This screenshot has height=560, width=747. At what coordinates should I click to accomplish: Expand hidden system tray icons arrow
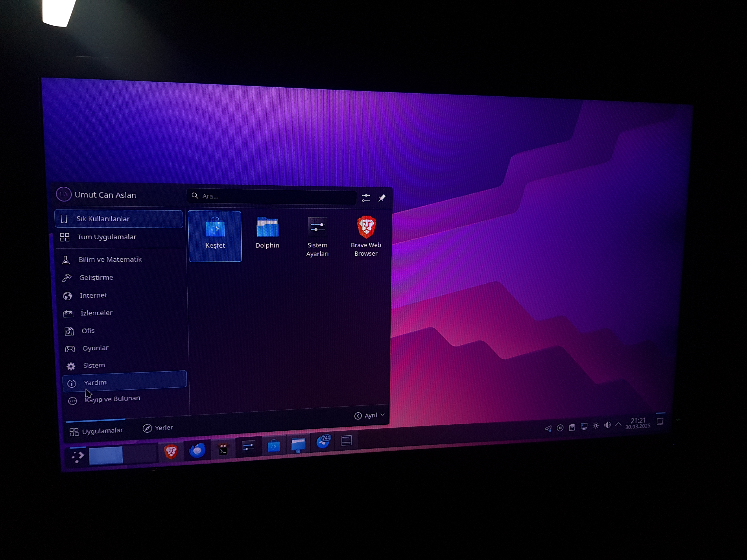pos(618,424)
